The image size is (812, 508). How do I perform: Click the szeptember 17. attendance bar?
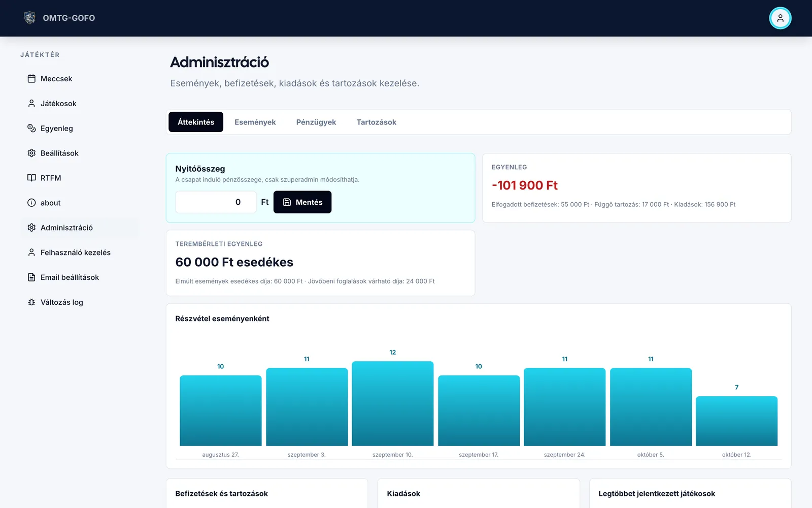[x=479, y=410]
